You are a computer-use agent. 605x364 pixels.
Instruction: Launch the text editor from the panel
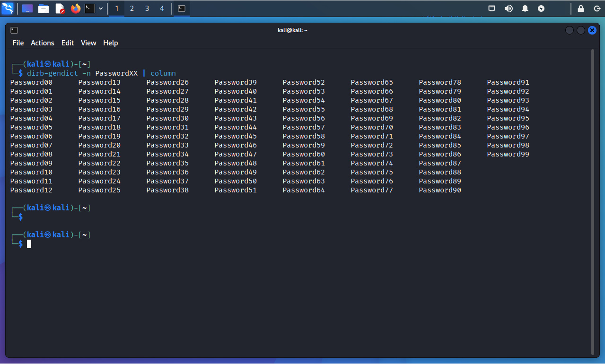(60, 9)
